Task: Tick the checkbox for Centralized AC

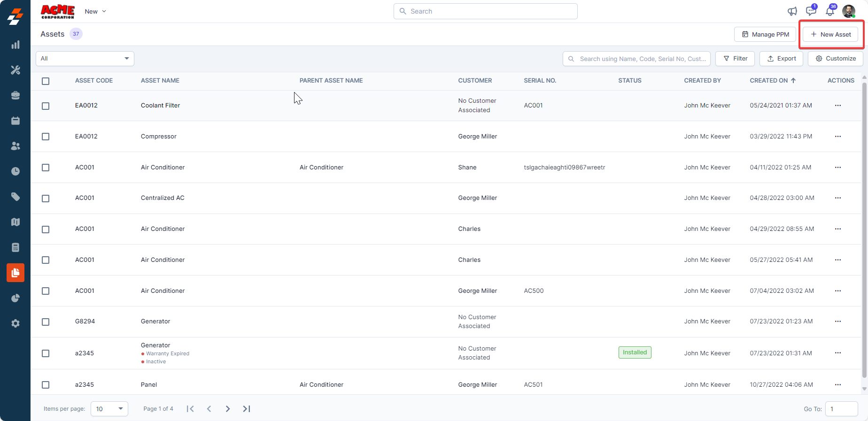Action: coord(46,199)
